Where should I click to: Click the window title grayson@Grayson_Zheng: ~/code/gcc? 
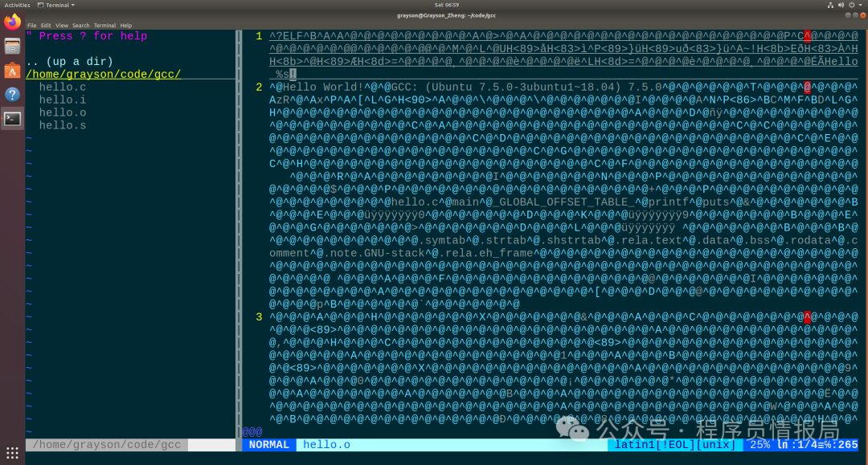tap(446, 15)
